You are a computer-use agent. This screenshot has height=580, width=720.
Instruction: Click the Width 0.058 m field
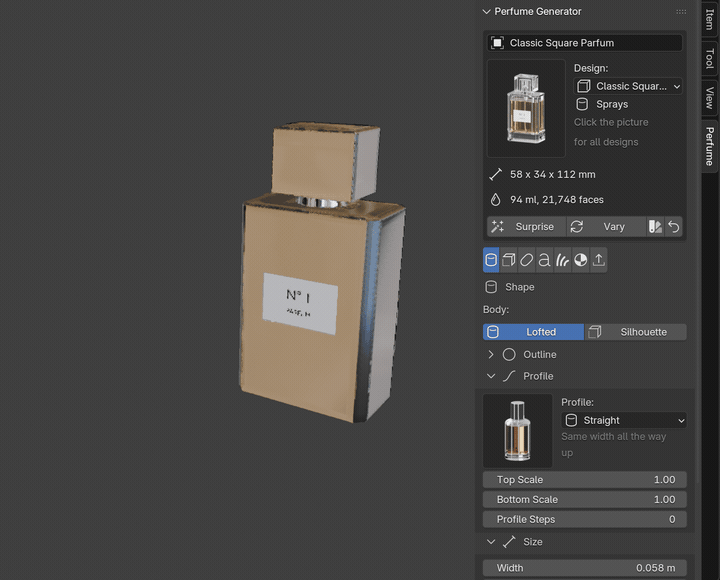[x=585, y=568]
